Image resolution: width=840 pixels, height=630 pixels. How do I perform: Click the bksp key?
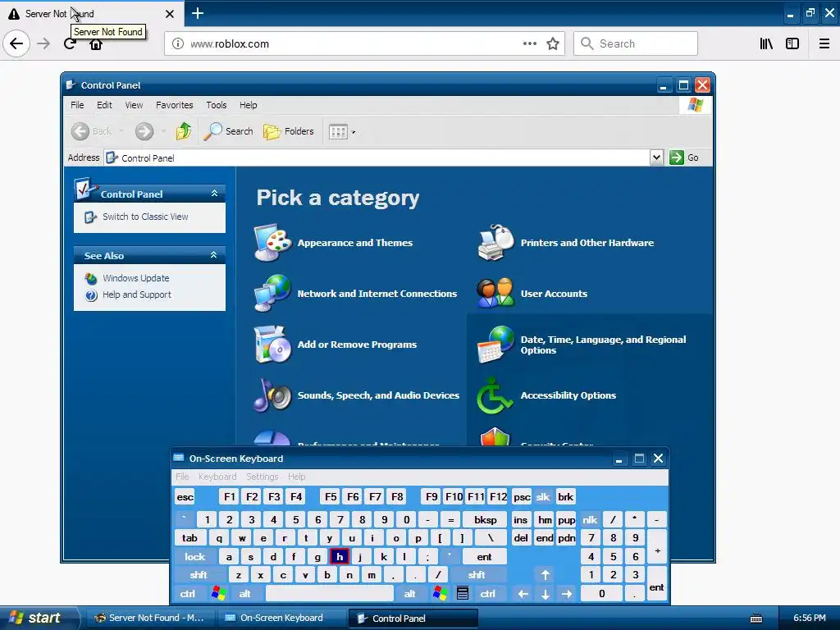[486, 519]
